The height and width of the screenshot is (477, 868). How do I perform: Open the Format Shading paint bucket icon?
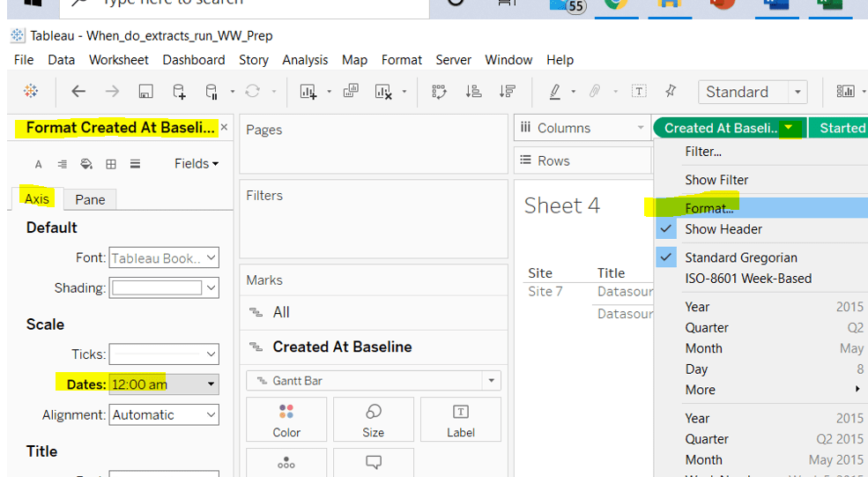point(86,164)
